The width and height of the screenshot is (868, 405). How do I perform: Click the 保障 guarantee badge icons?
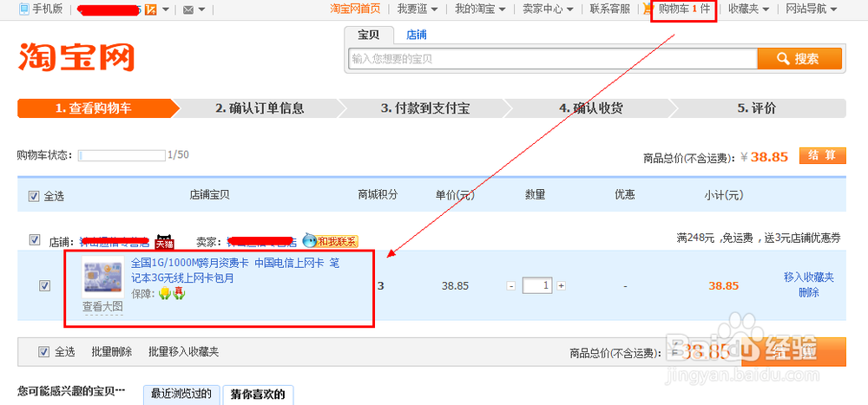pyautogui.click(x=172, y=294)
